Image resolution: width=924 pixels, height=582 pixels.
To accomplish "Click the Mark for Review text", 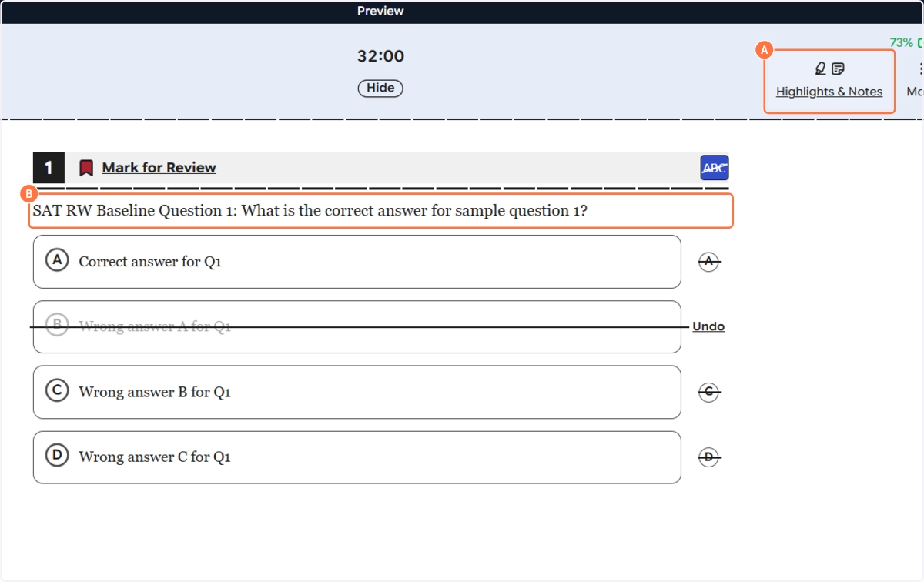I will click(x=159, y=168).
